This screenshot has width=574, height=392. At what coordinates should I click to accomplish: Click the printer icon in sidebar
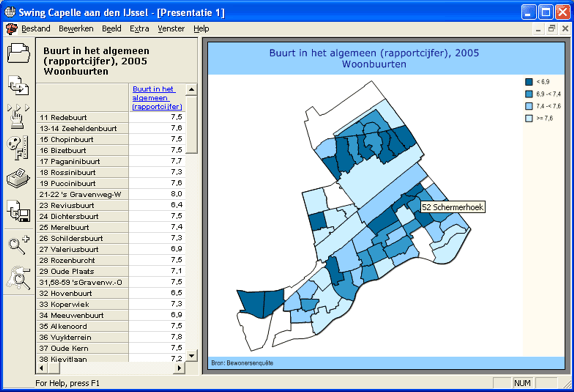tap(18, 179)
